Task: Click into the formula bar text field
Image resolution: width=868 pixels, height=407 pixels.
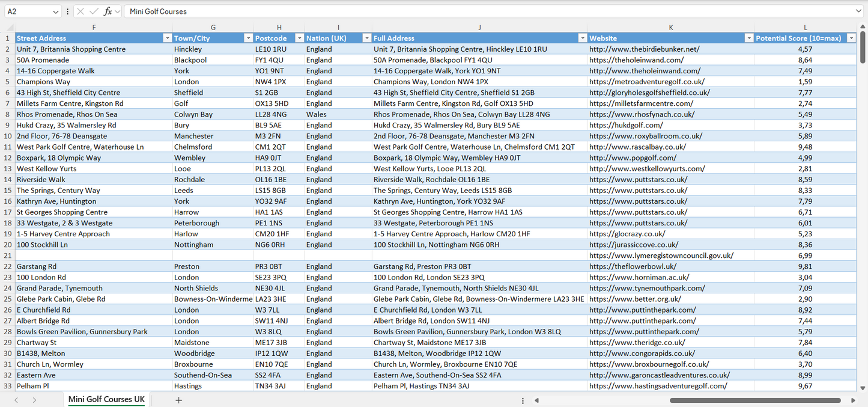Action: (x=481, y=11)
